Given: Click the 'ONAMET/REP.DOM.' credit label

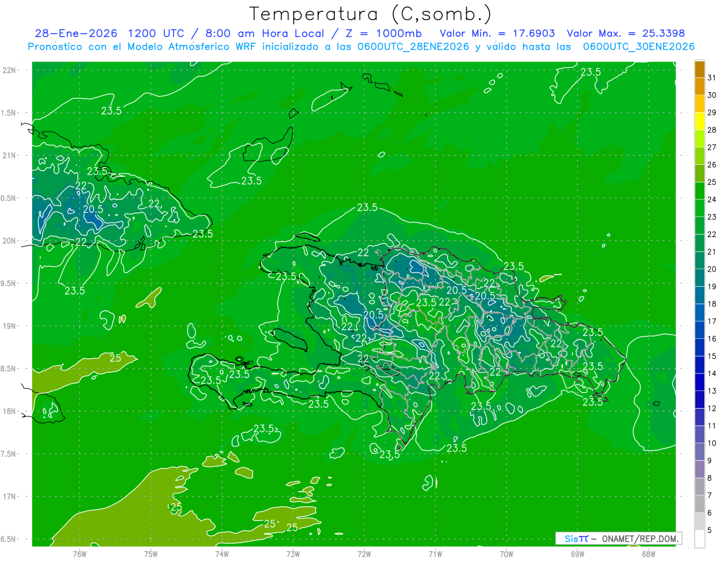Looking at the screenshot, I should pyautogui.click(x=641, y=538).
